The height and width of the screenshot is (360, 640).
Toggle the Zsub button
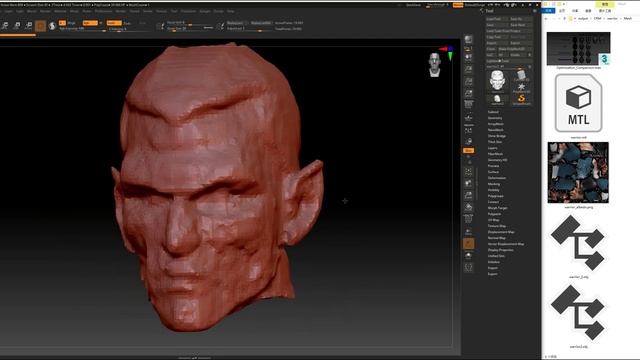pos(127,23)
